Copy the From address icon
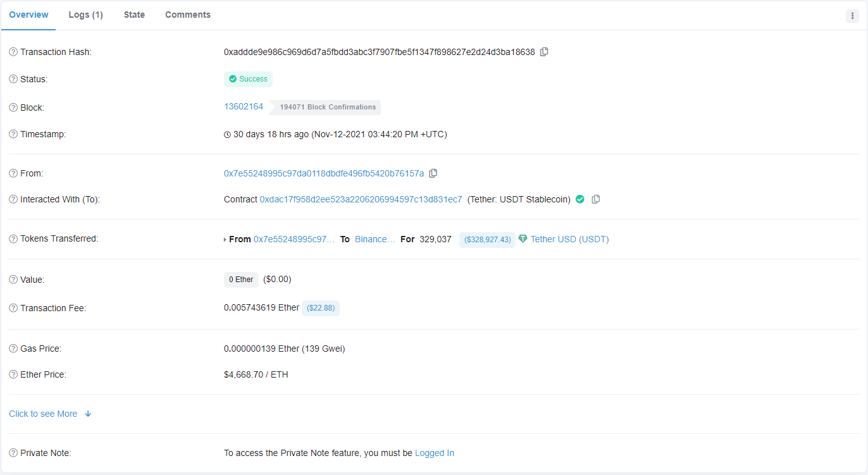The height and width of the screenshot is (475, 868). pyautogui.click(x=433, y=173)
